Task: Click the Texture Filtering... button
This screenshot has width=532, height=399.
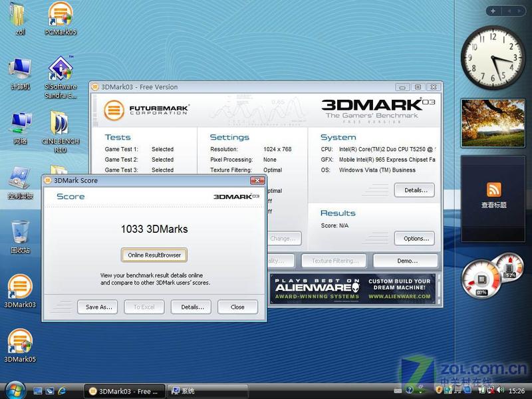Action: pos(334,261)
